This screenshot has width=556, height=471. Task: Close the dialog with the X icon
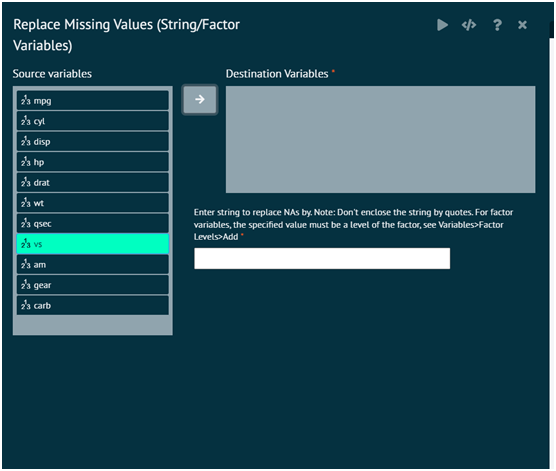pos(522,25)
